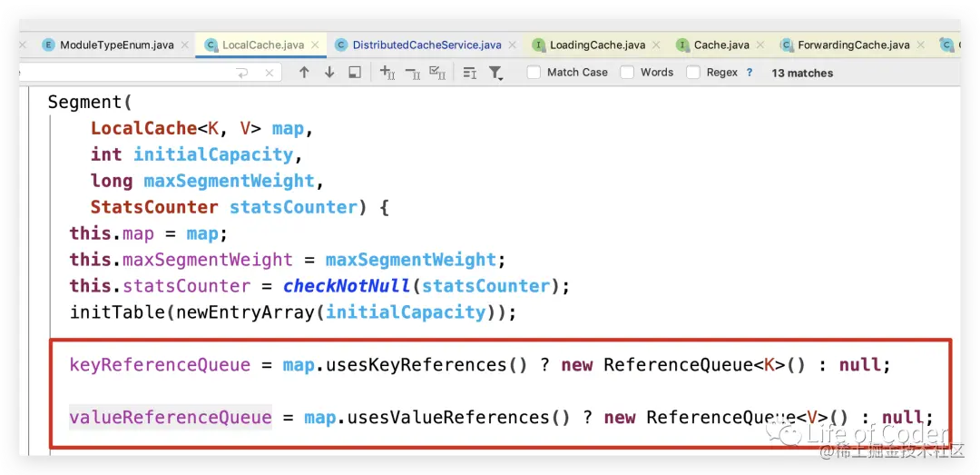The image size is (980, 475).
Task: Unselect the current occurrence
Action: click(413, 73)
